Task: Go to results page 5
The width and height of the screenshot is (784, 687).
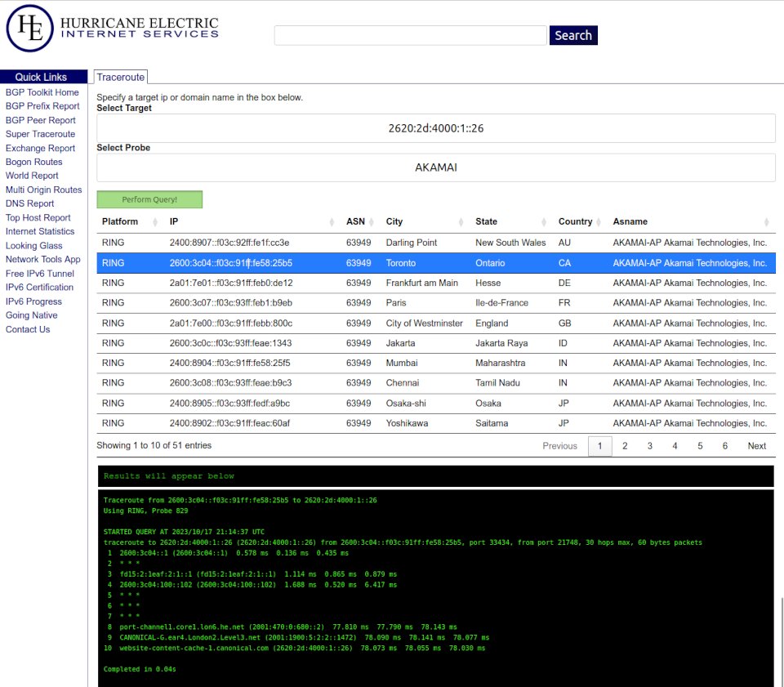Action: coord(700,446)
